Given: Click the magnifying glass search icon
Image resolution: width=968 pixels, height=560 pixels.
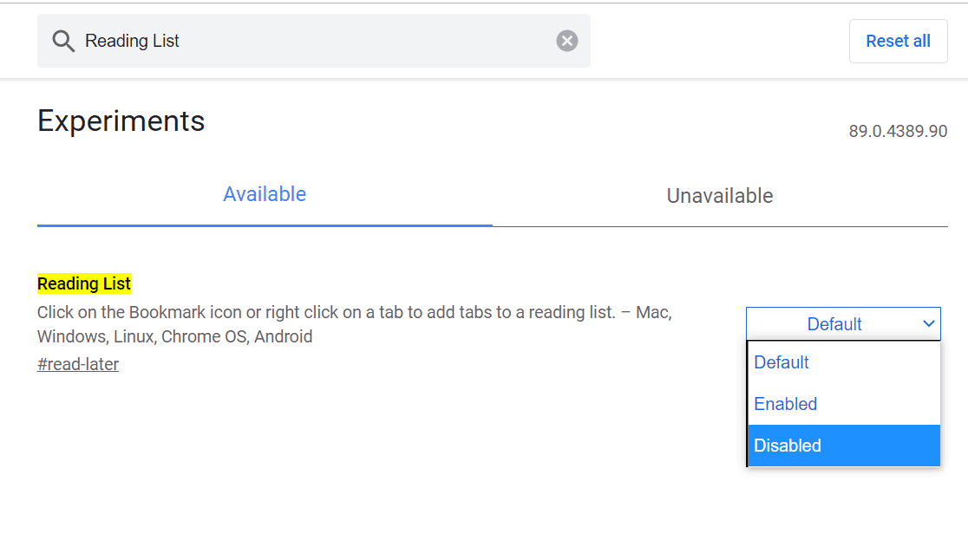Looking at the screenshot, I should 63,42.
